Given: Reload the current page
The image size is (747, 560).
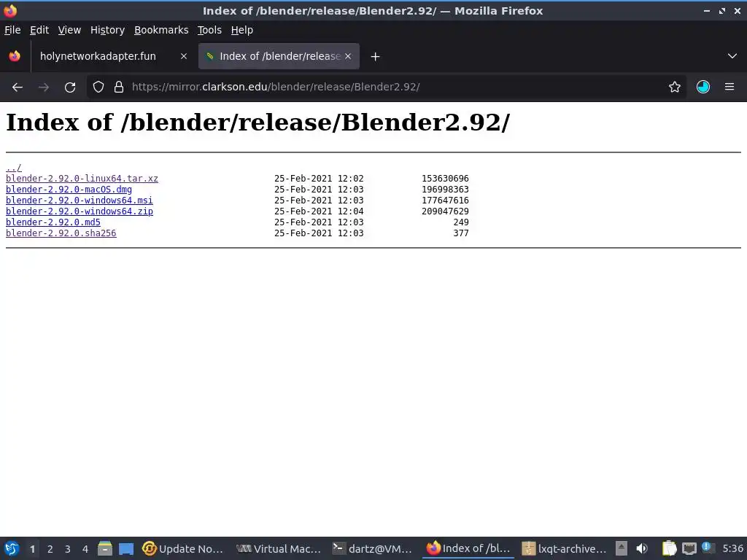Looking at the screenshot, I should tap(70, 87).
